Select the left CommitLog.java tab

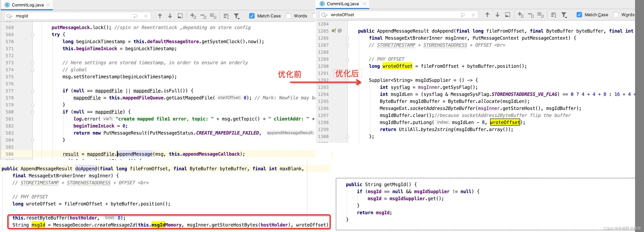[x=27, y=5]
